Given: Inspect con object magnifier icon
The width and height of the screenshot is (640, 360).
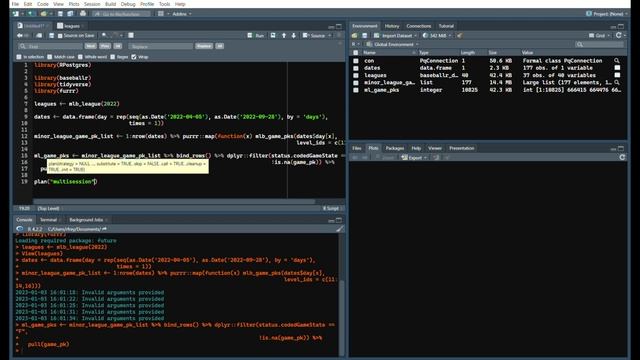Looking at the screenshot, I should pos(617,61).
